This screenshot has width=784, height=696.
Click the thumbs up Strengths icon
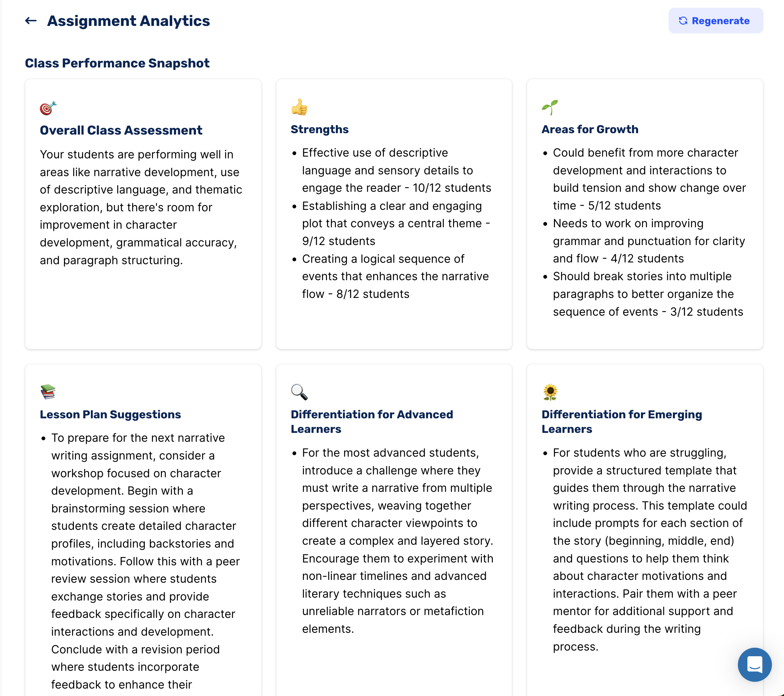tap(299, 107)
